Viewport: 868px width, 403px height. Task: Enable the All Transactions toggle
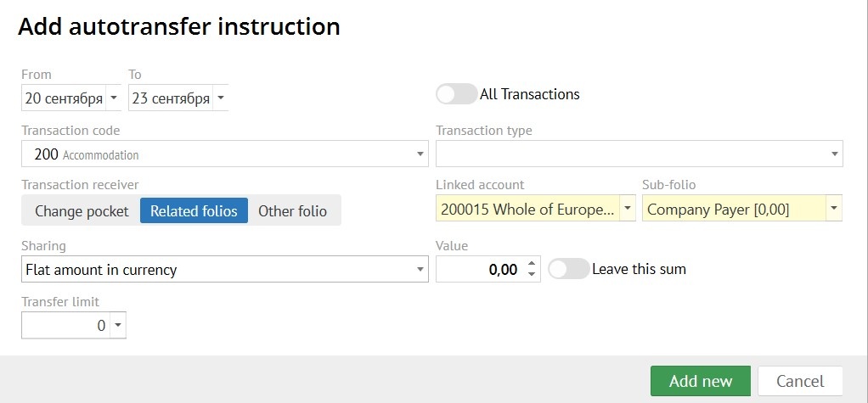tap(456, 94)
